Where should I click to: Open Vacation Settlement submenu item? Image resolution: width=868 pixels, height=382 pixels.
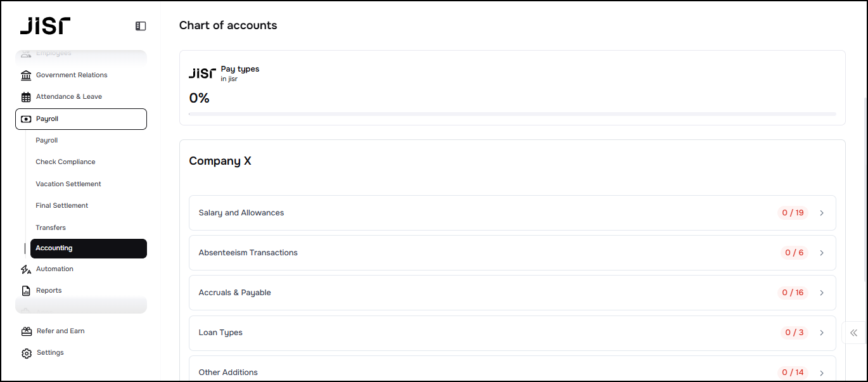click(68, 184)
